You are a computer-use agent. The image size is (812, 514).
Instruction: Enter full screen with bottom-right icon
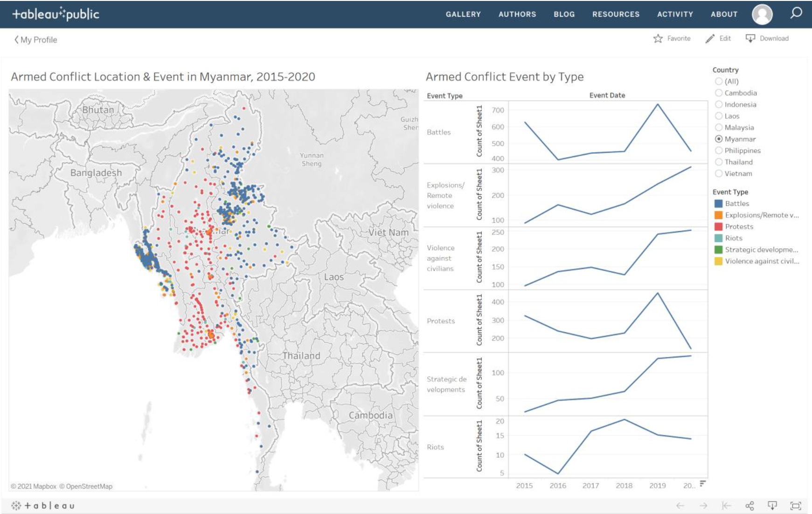click(795, 506)
